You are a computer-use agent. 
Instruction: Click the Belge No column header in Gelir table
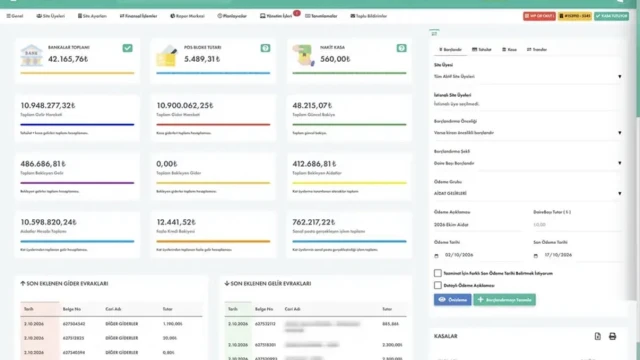pyautogui.click(x=264, y=309)
